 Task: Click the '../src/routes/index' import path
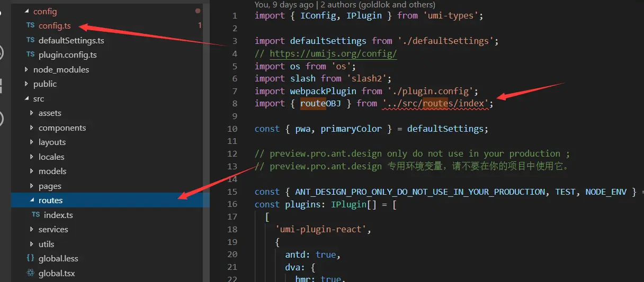pyautogui.click(x=435, y=103)
